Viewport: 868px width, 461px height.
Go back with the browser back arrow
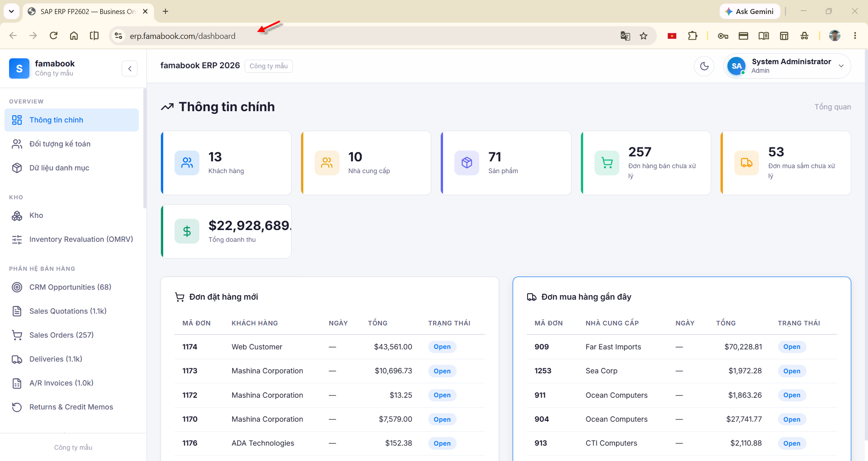(13, 36)
